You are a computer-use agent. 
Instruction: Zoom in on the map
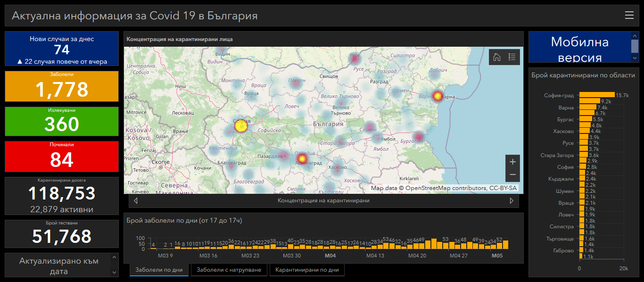coord(513,162)
